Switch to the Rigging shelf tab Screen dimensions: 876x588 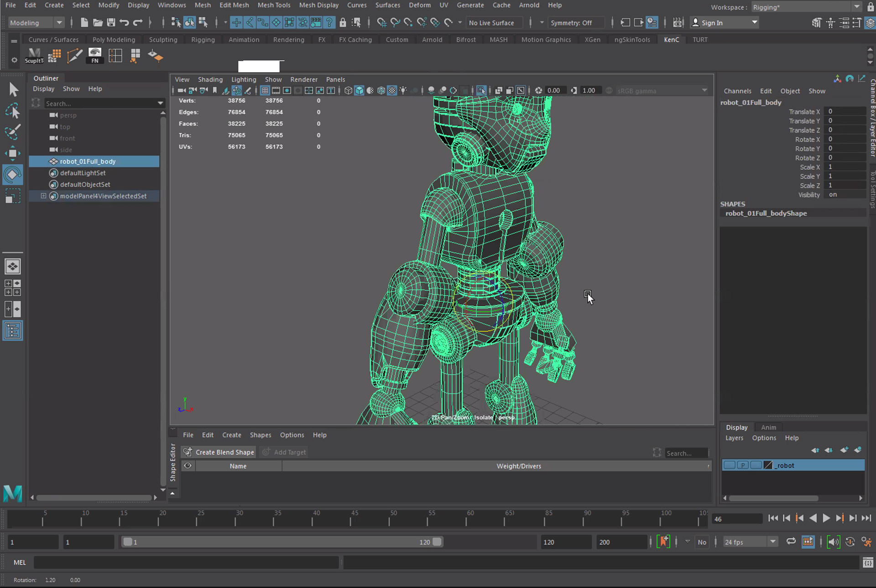point(203,40)
